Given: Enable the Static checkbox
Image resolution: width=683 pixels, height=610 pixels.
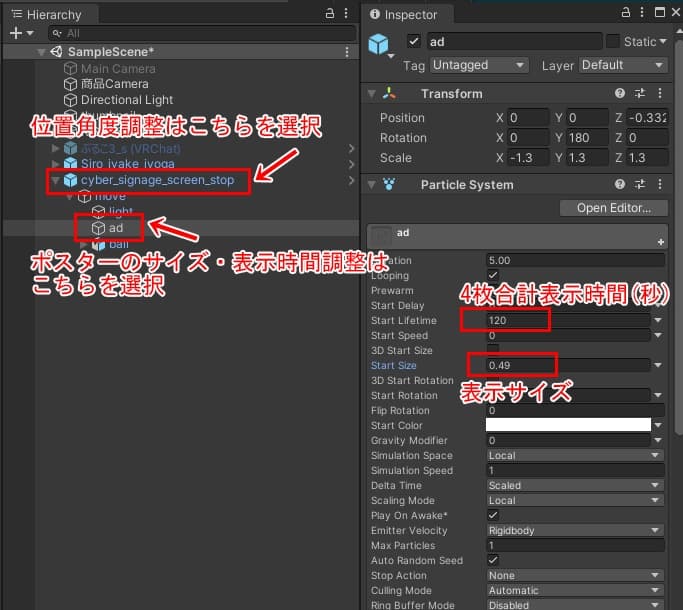Looking at the screenshot, I should coord(613,42).
